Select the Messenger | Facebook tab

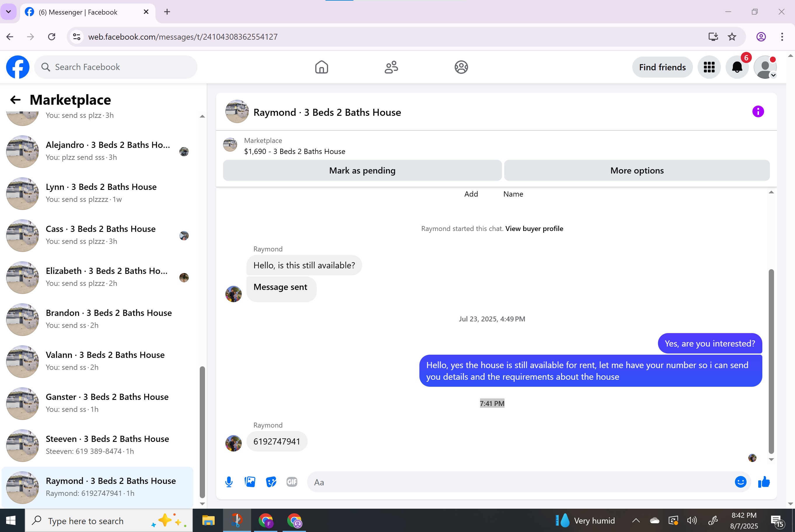(87, 12)
